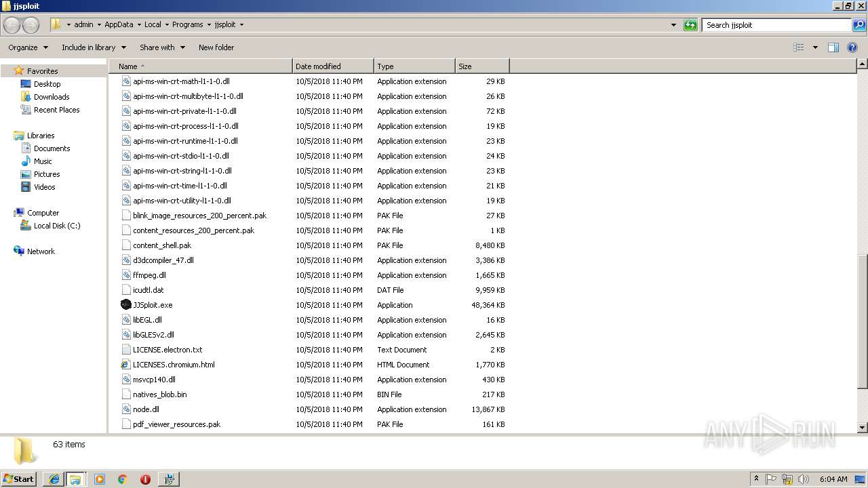Select blink_image_resources_200_percent.pak file
868x488 pixels.
[x=199, y=216]
